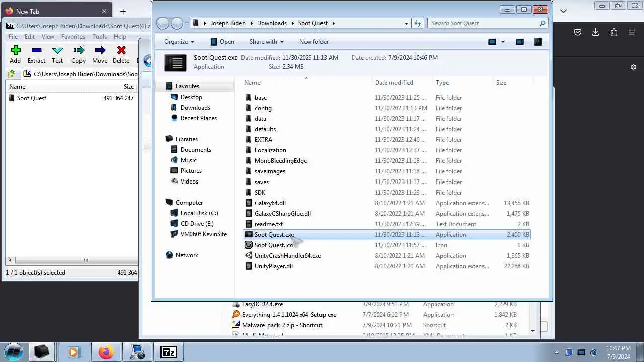Select the base folder

pyautogui.click(x=261, y=98)
